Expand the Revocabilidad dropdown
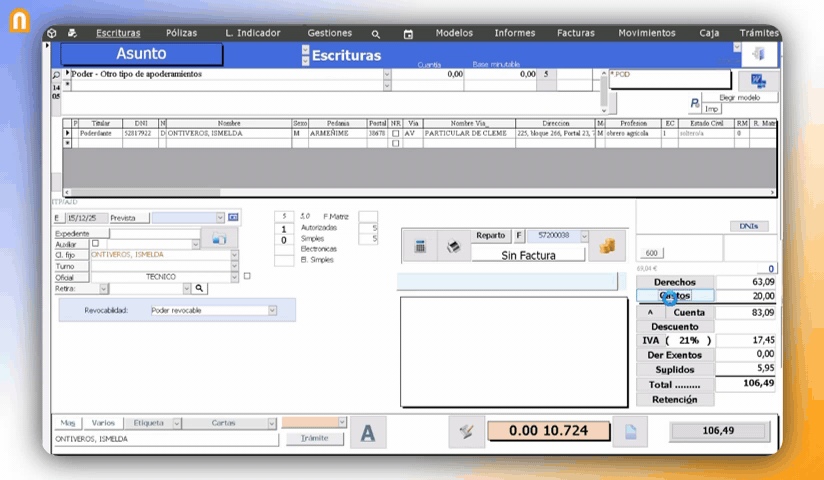The height and width of the screenshot is (480, 824). (x=272, y=311)
